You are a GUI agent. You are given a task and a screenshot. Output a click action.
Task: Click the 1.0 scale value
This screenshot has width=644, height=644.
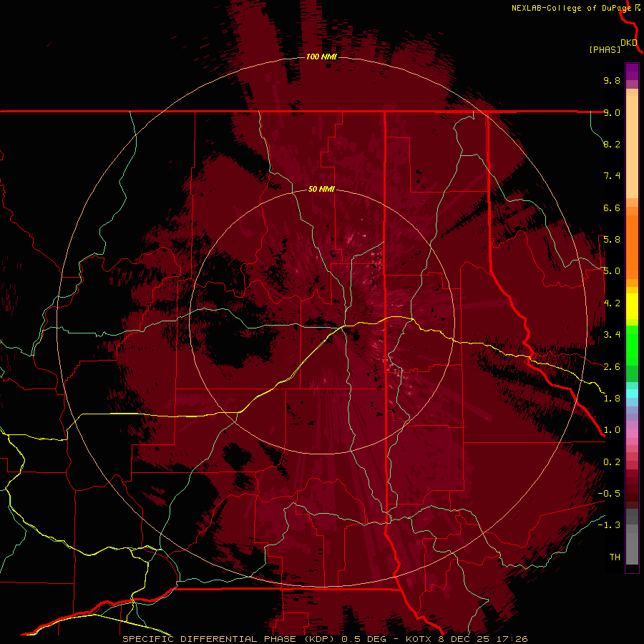coord(612,430)
